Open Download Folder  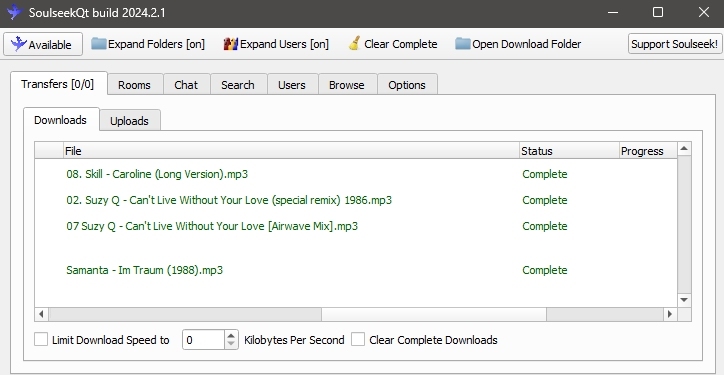[x=518, y=44]
